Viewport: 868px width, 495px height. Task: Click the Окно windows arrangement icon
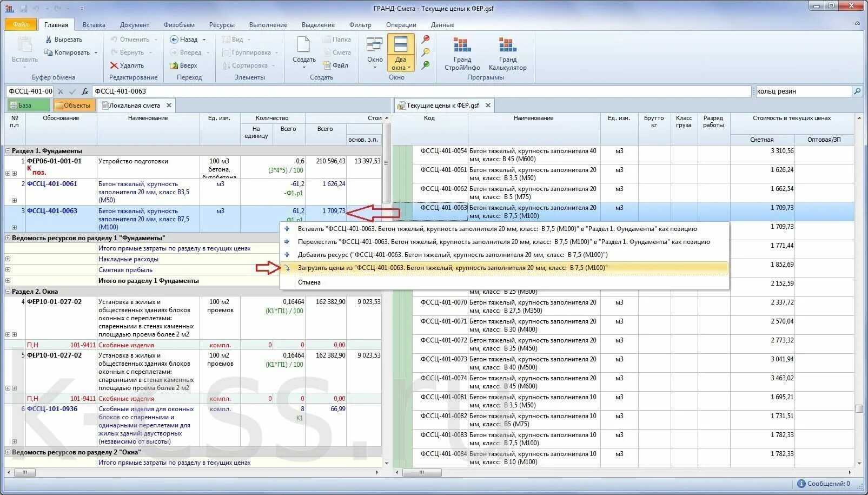tap(374, 44)
